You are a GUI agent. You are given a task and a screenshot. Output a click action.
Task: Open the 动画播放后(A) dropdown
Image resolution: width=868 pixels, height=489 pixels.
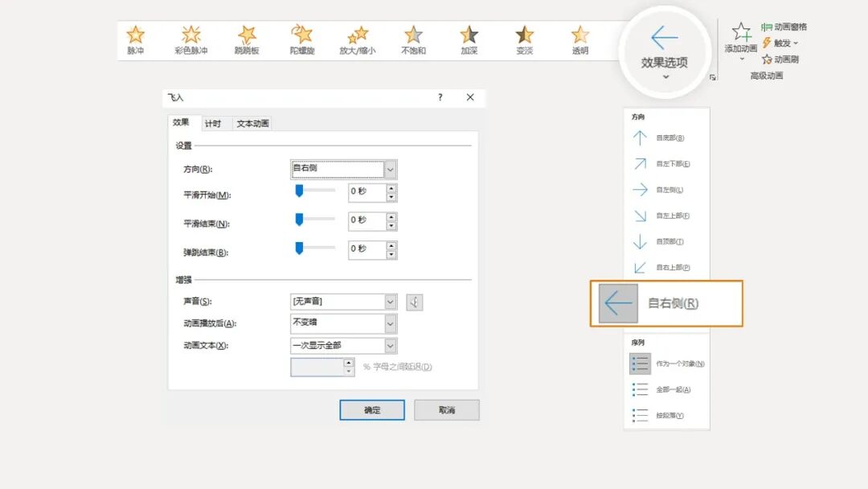[343, 323]
